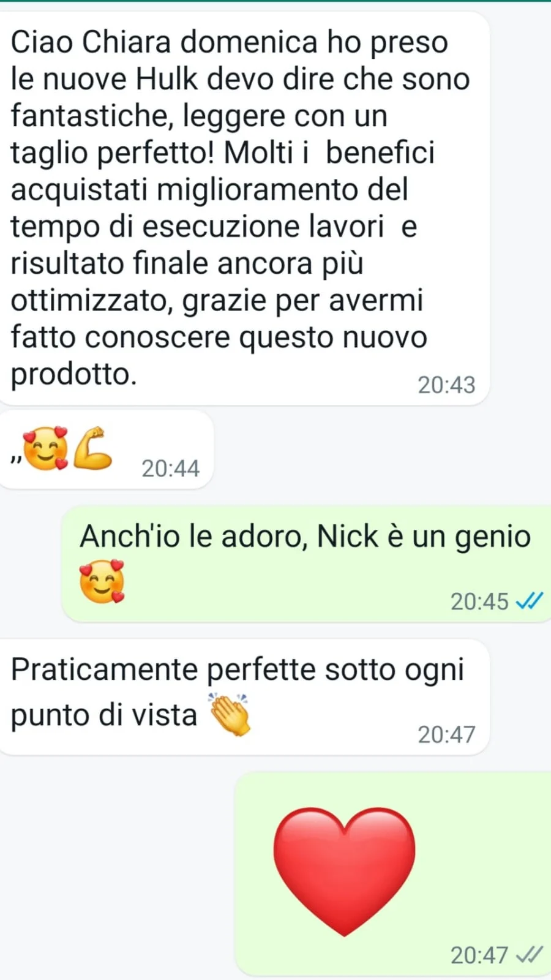The height and width of the screenshot is (980, 551).
Task: Tap the 20:43 timestamp
Action: (x=446, y=385)
